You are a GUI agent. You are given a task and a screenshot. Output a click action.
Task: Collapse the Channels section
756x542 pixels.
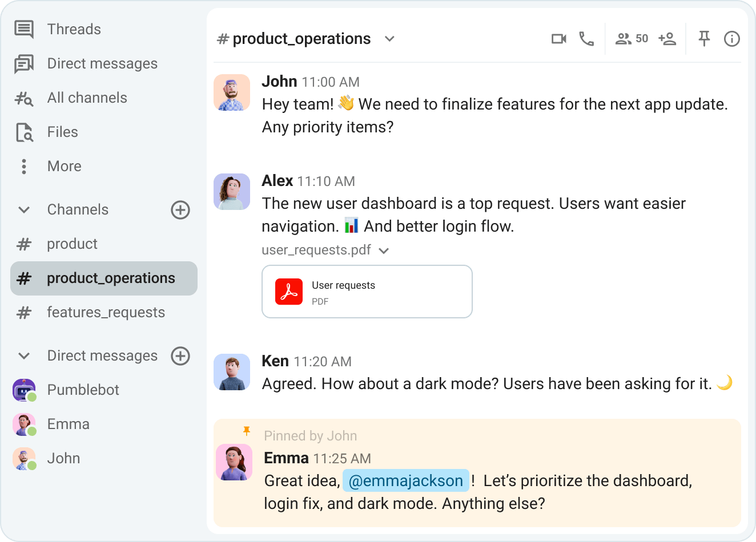click(23, 210)
